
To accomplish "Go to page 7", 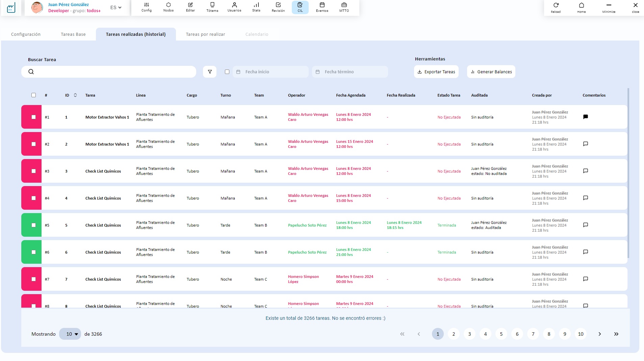I will [x=533, y=334].
